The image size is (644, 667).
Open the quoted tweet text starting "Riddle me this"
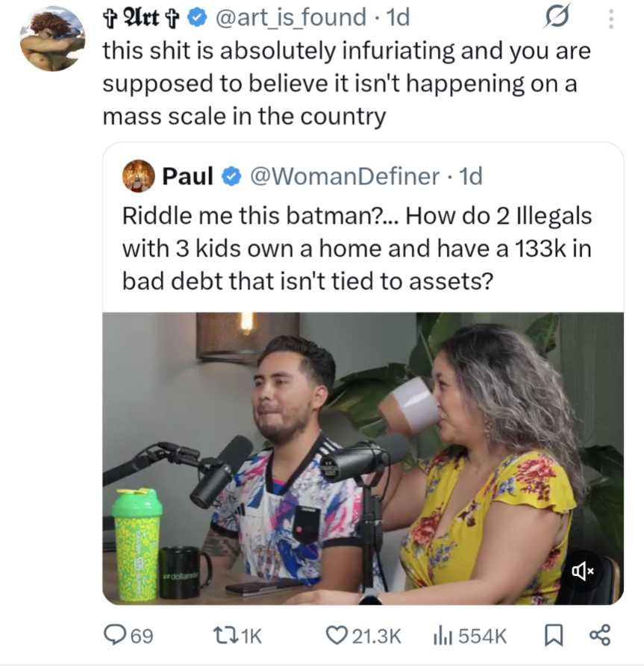coord(357,249)
